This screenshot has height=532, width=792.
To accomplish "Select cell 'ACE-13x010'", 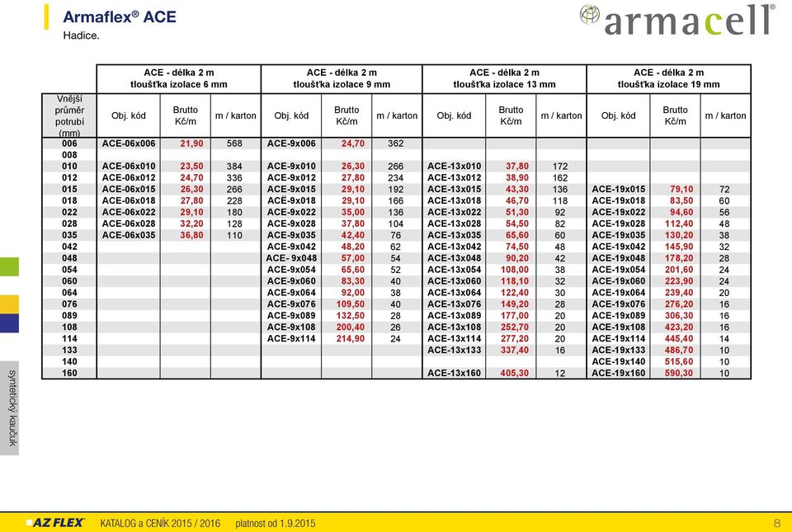I will coord(454,166).
